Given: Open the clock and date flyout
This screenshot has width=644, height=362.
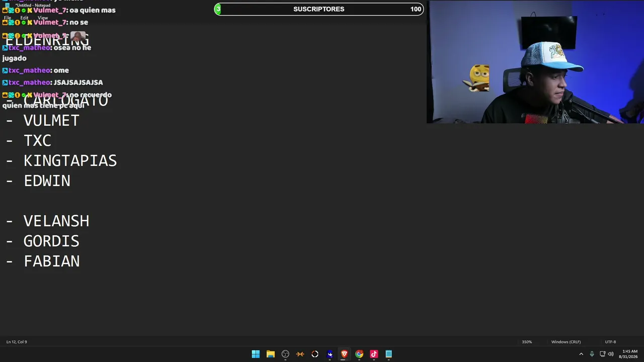Looking at the screenshot, I should 628,354.
